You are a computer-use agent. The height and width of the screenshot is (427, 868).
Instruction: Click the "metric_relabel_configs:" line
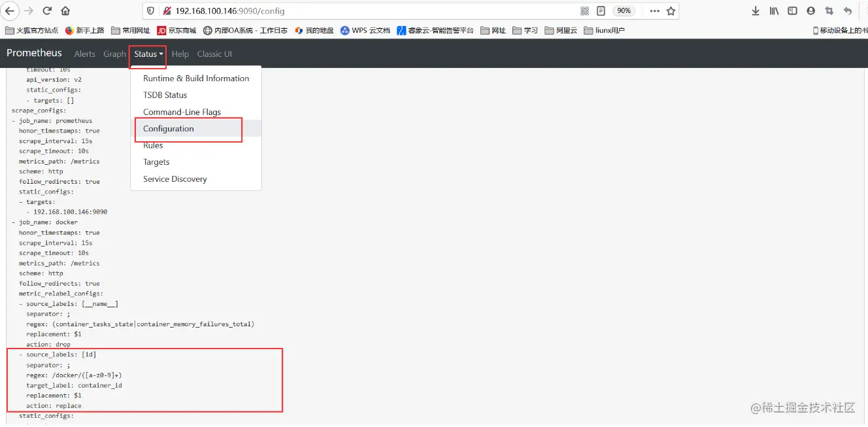[x=61, y=294]
